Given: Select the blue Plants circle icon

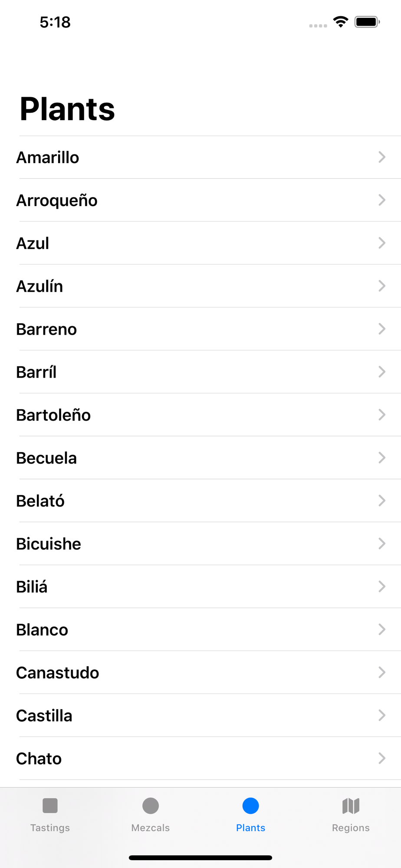Looking at the screenshot, I should point(251,806).
